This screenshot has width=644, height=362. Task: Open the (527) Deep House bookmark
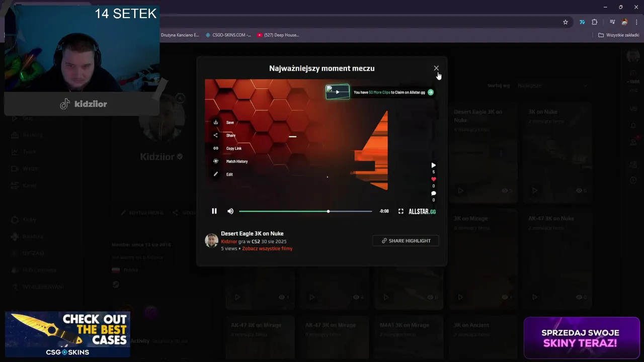point(278,35)
